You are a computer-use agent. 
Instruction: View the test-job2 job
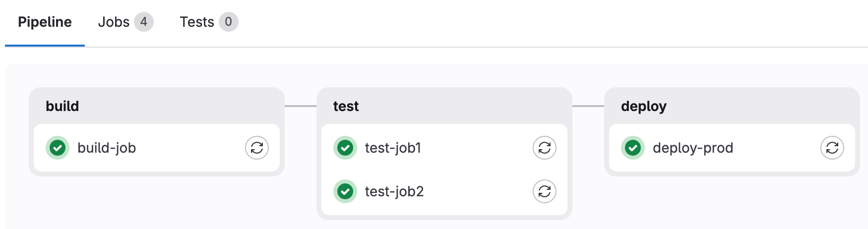[x=394, y=191]
